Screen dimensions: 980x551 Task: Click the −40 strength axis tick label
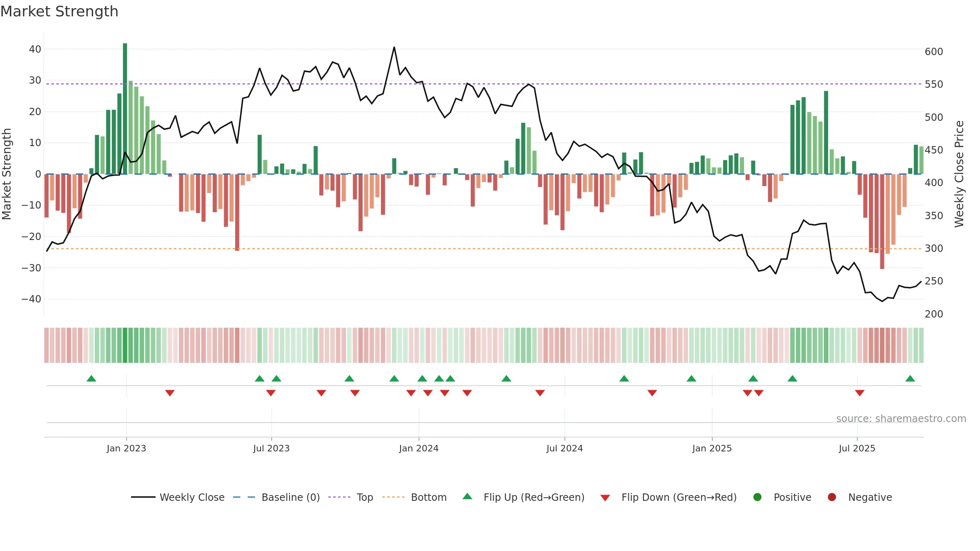point(31,299)
